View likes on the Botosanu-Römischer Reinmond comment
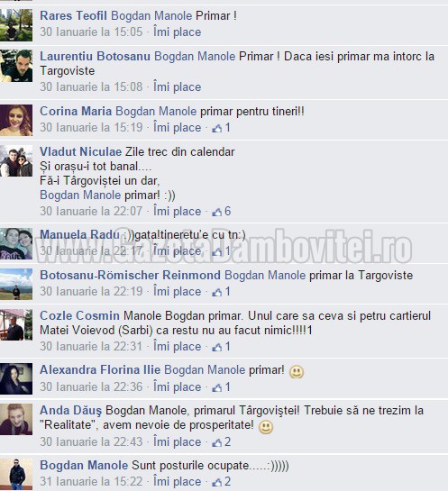 point(221,292)
